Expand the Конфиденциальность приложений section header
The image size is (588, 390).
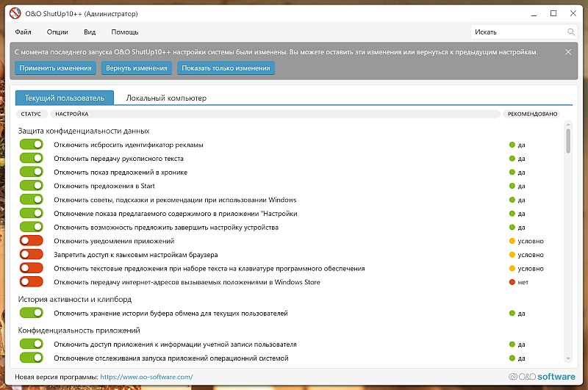coord(79,331)
